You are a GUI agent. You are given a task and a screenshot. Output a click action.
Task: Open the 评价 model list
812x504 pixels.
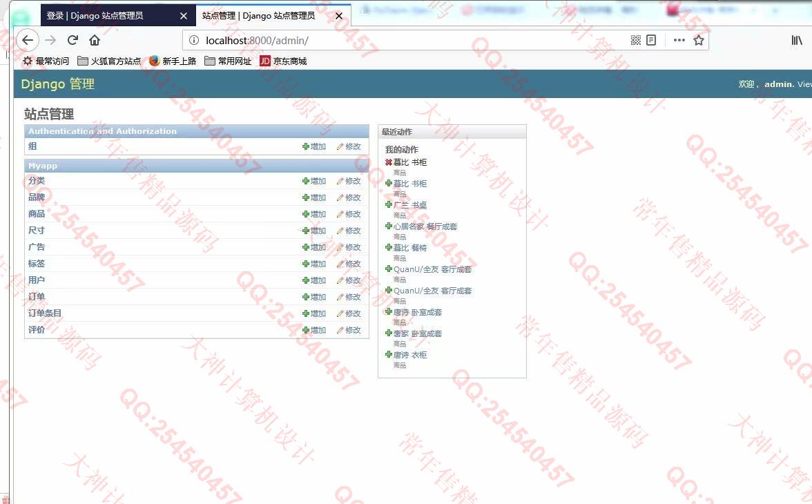(36, 330)
